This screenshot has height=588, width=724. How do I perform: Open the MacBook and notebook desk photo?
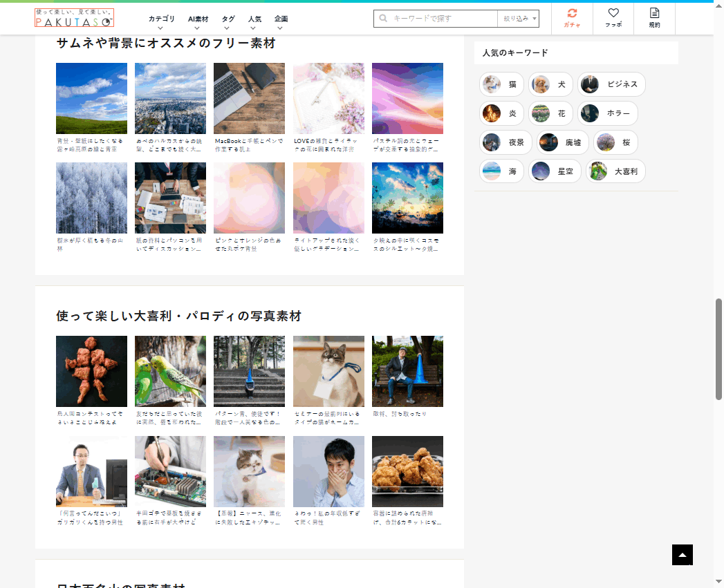click(x=249, y=98)
